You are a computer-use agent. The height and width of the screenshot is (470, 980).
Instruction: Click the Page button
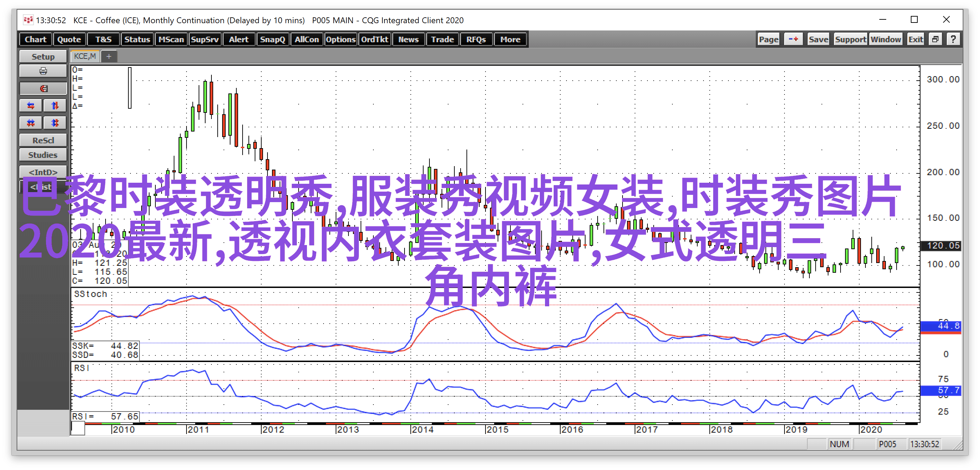(769, 39)
